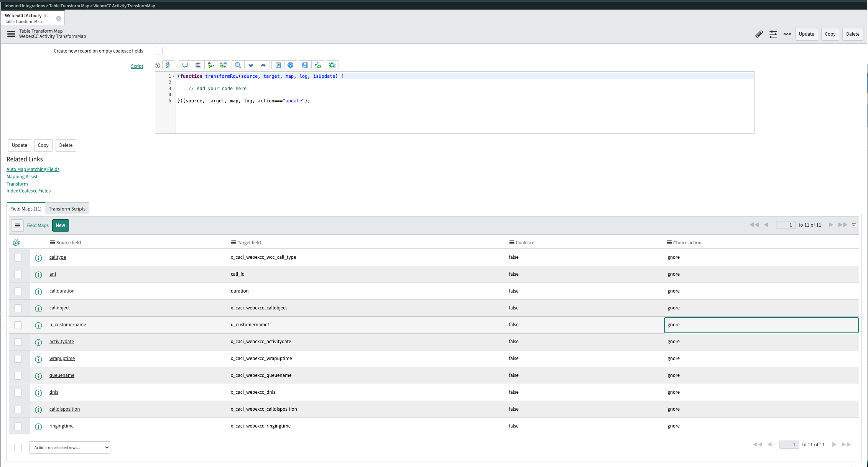Preview dnis record info icon

coord(38,393)
